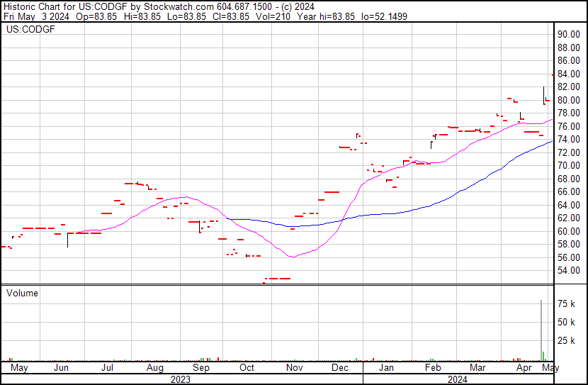Click the Volume panel label
Viewport: 588px width, 385px height.
22,293
